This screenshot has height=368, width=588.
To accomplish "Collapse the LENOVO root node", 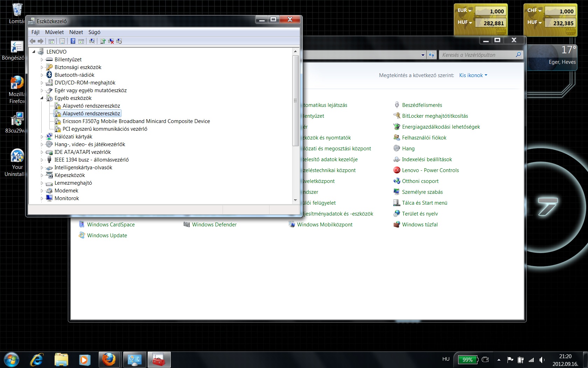I will pos(34,52).
